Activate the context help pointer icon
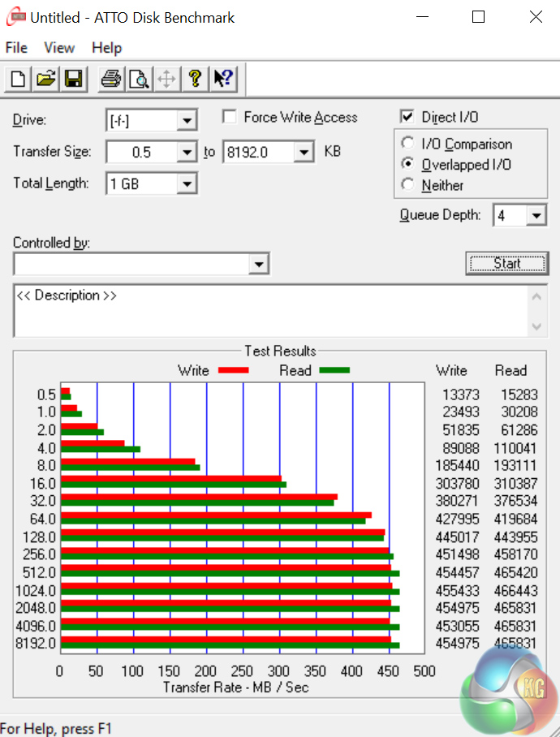 click(x=223, y=79)
